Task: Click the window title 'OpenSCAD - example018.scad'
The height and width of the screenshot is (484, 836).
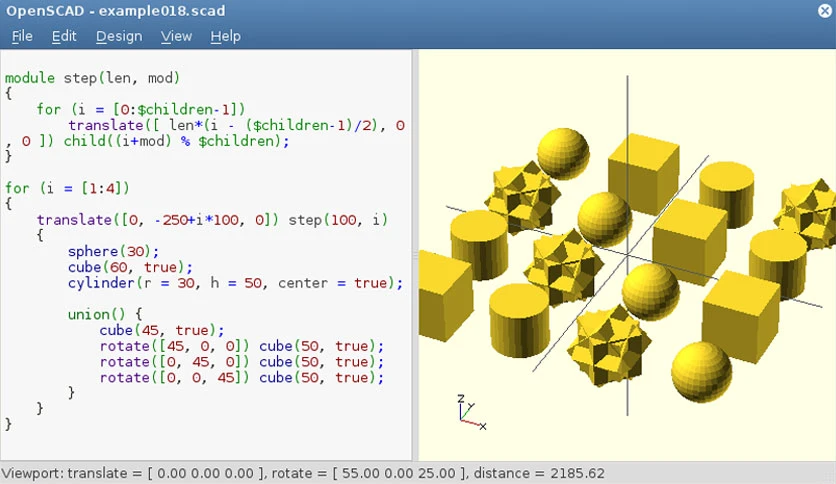Action: (x=116, y=11)
